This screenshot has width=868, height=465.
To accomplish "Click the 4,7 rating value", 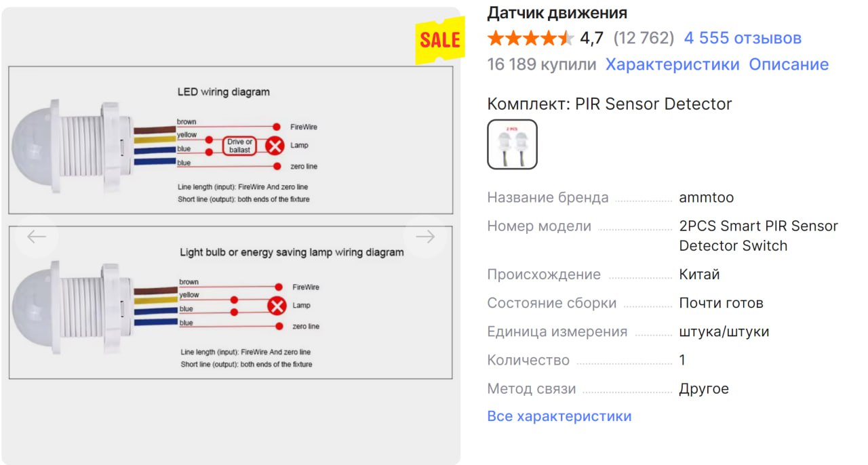I will click(591, 38).
